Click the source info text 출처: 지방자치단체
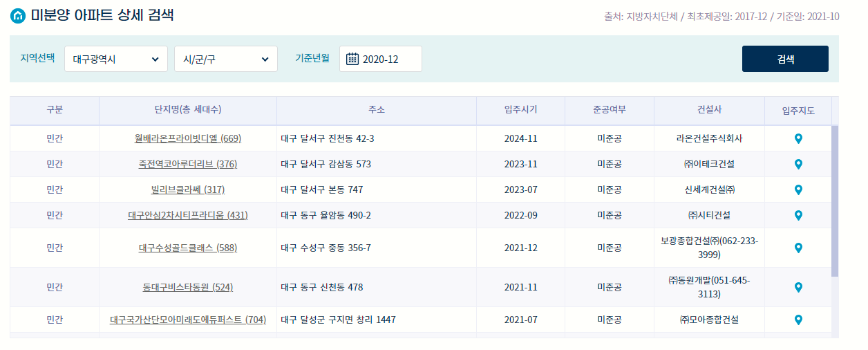868x350 pixels. coord(640,16)
